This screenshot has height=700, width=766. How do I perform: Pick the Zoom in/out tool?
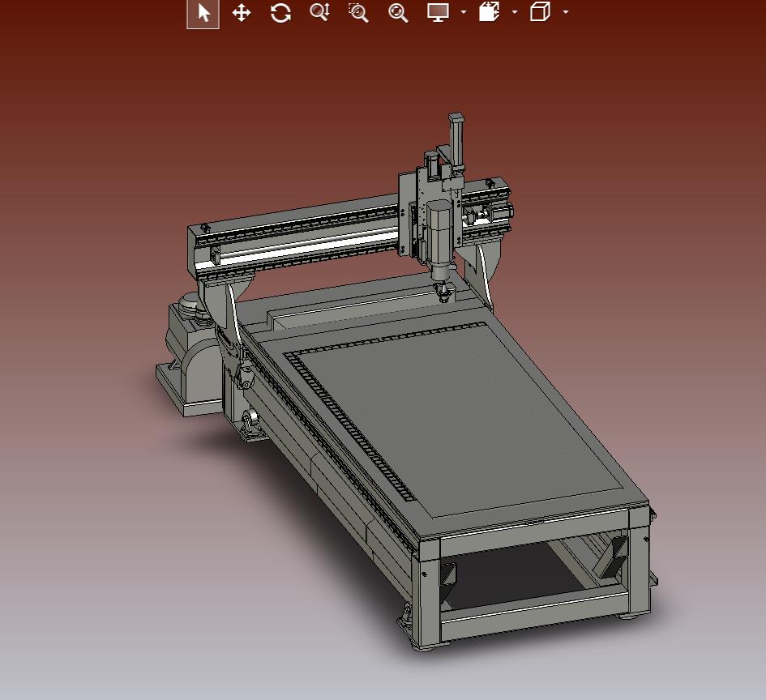(320, 12)
